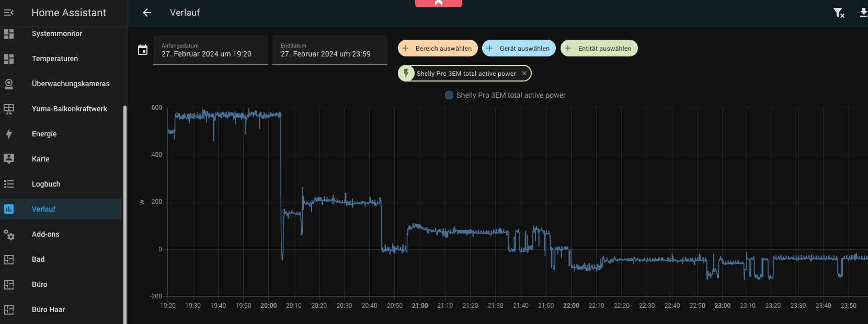Click the Bad floor plan icon
Image resolution: width=868 pixels, height=324 pixels.
[x=9, y=259]
